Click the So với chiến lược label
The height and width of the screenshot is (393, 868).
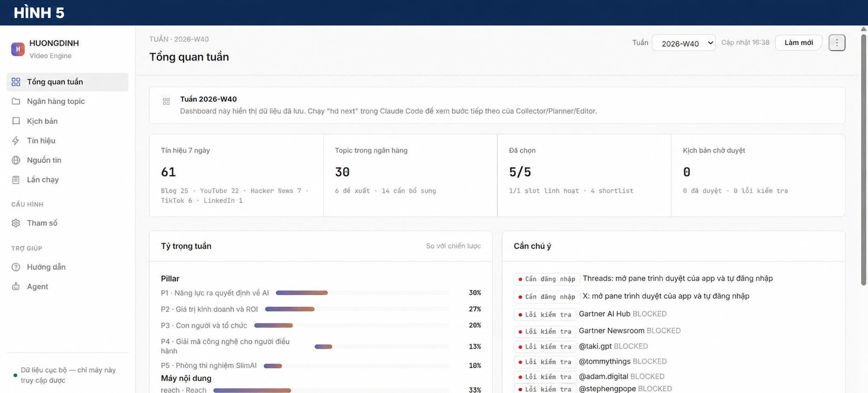[x=454, y=246]
